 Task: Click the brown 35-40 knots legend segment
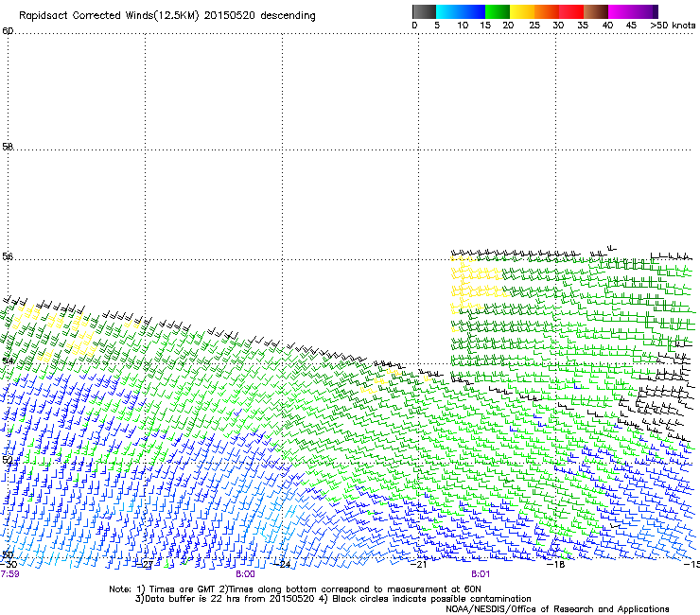[x=596, y=11]
